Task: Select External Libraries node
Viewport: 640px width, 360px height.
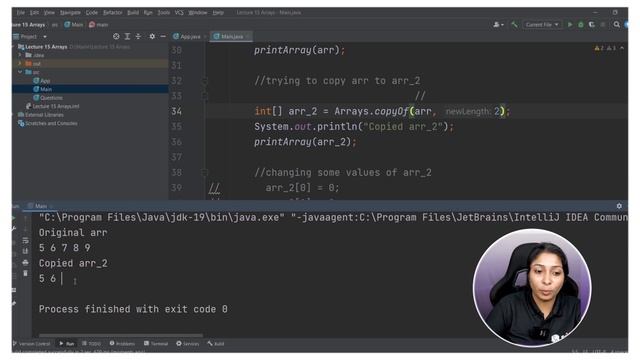Action: point(41,115)
